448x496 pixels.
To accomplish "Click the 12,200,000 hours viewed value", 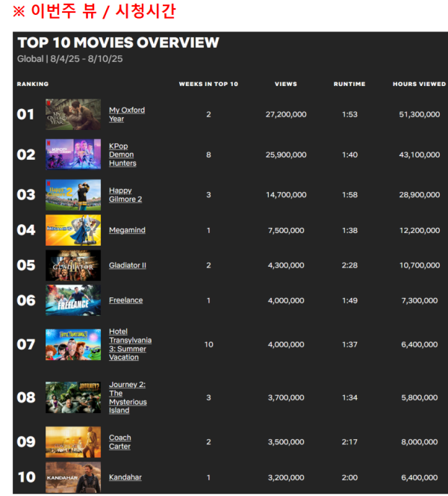I will 419,230.
